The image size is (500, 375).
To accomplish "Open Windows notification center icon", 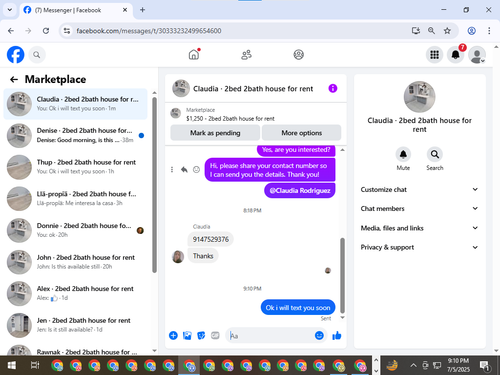I will point(484,366).
